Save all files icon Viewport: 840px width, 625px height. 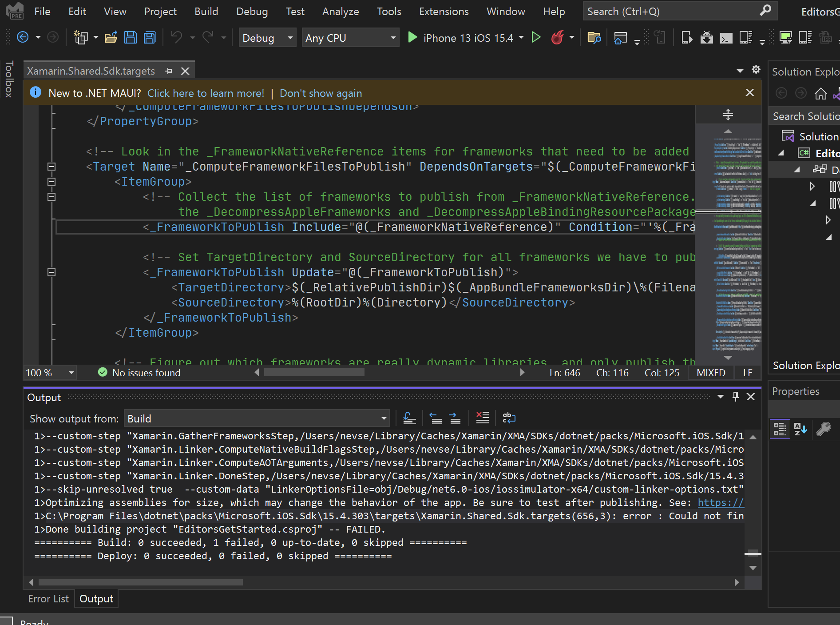(150, 37)
